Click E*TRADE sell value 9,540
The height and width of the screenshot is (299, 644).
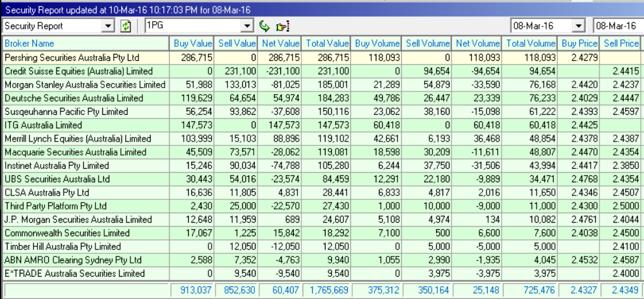(x=235, y=274)
